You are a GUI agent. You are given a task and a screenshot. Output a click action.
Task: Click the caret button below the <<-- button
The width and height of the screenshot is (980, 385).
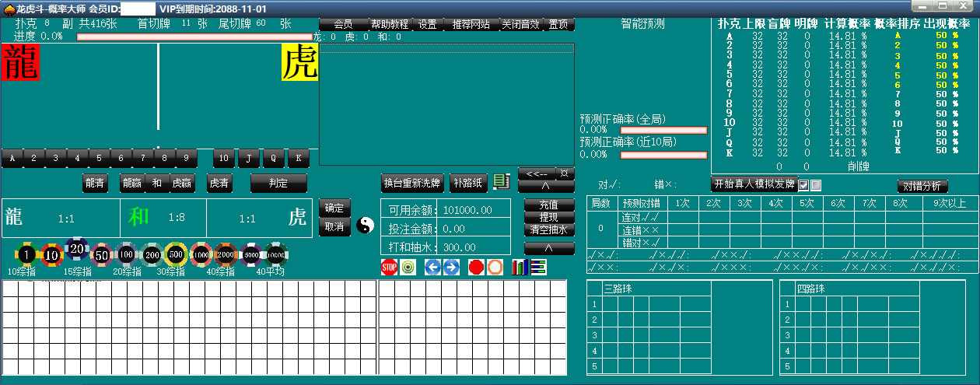tap(546, 186)
